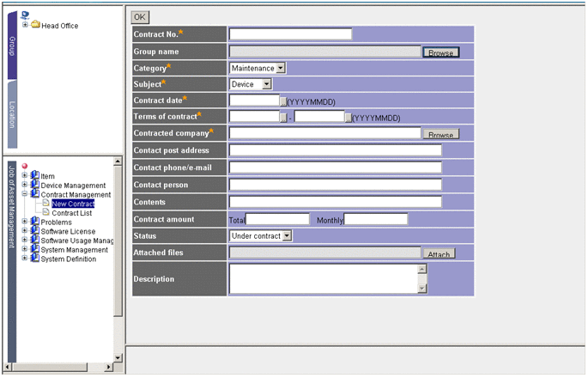The image size is (588, 378).
Task: Switch to the Location side tab
Action: [x=12, y=116]
